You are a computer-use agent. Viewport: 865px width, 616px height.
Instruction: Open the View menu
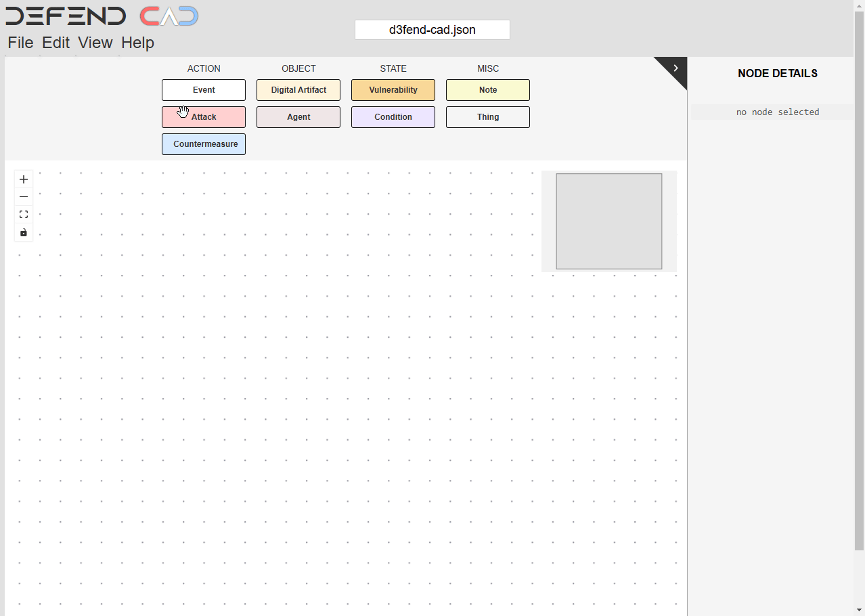tap(95, 43)
